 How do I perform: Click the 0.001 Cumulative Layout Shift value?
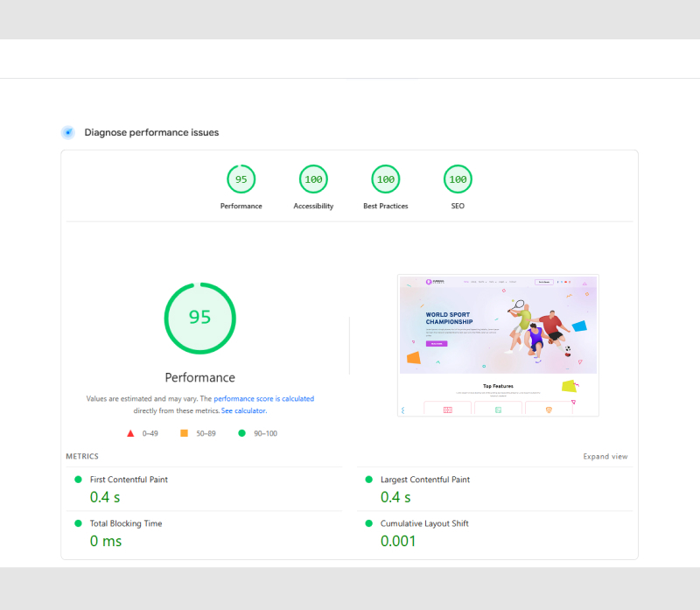(398, 541)
